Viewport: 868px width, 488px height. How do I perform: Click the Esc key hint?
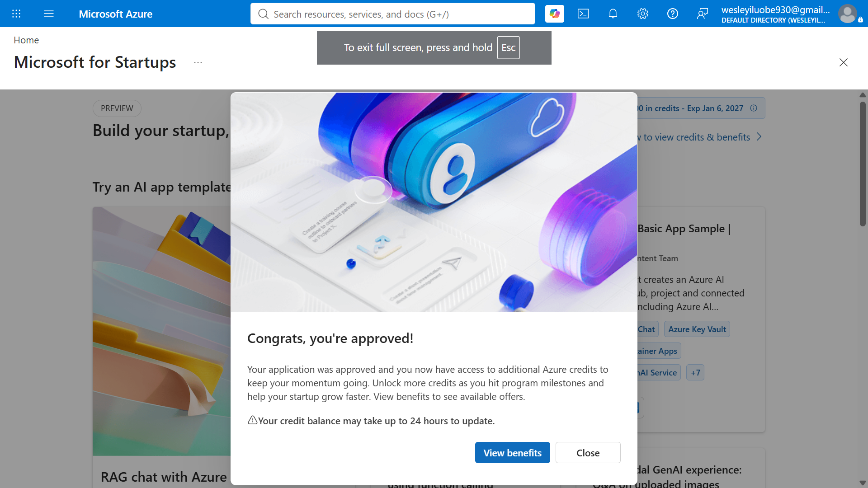point(509,47)
